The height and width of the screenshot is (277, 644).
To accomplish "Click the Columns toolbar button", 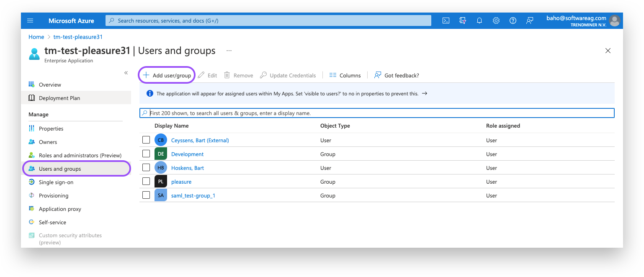I will [x=345, y=75].
